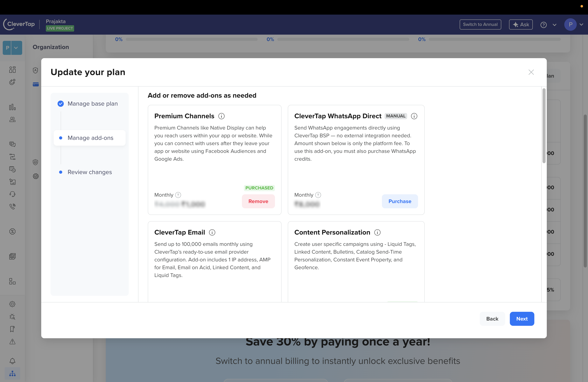Open the campaigns chat sidebar icon
The image size is (588, 382).
[x=12, y=144]
